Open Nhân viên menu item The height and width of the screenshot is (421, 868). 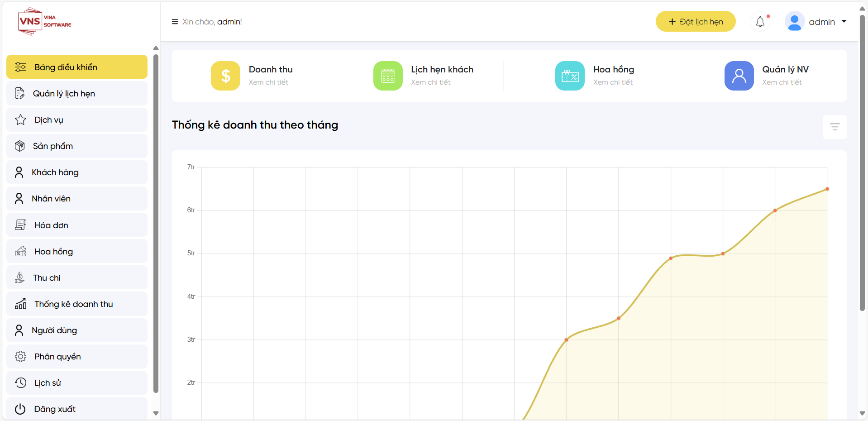tap(77, 198)
